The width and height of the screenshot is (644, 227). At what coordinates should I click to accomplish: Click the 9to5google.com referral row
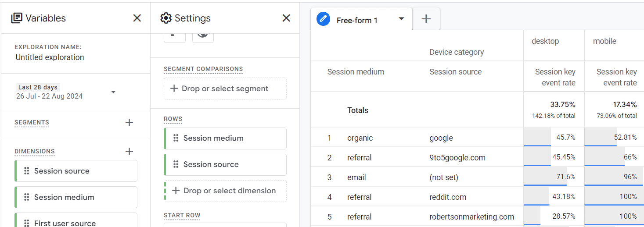(457, 158)
